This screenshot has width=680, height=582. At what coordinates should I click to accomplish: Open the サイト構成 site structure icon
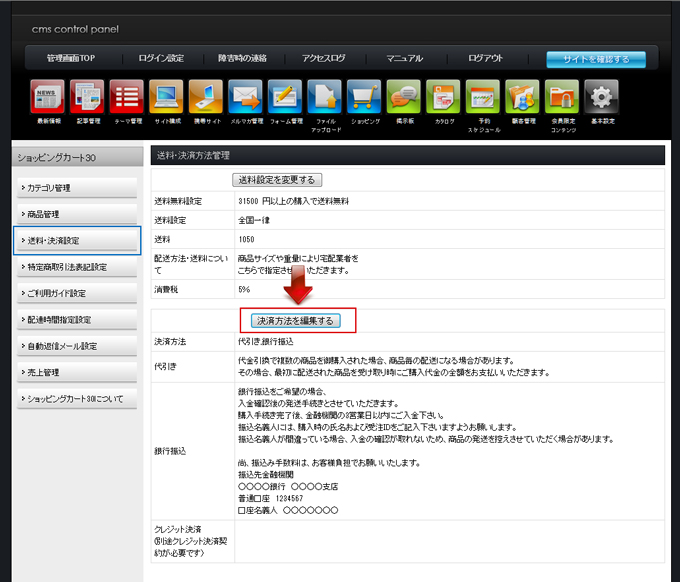[x=166, y=97]
